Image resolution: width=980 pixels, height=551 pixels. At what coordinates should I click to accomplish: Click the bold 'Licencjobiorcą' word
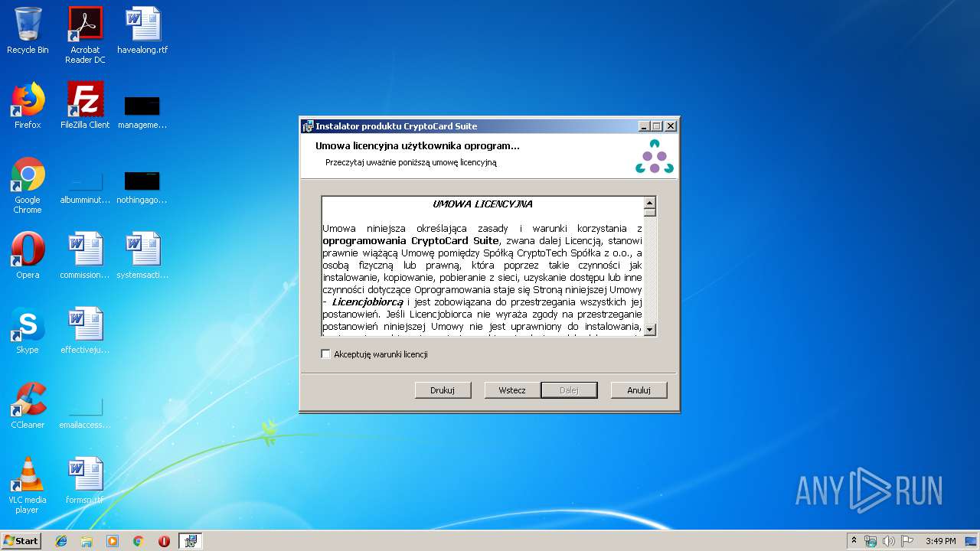[367, 302]
